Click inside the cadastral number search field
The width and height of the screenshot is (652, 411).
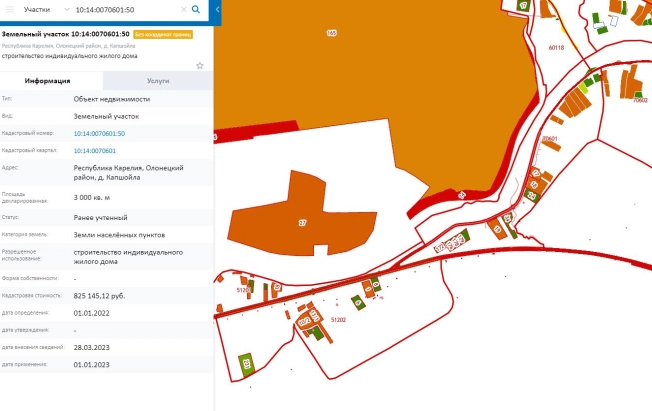coord(125,9)
